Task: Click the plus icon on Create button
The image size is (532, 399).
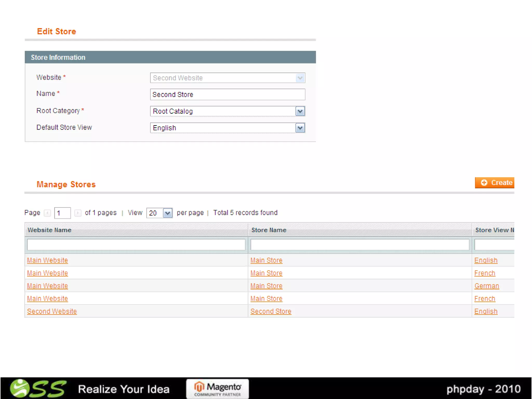Action: [x=484, y=183]
